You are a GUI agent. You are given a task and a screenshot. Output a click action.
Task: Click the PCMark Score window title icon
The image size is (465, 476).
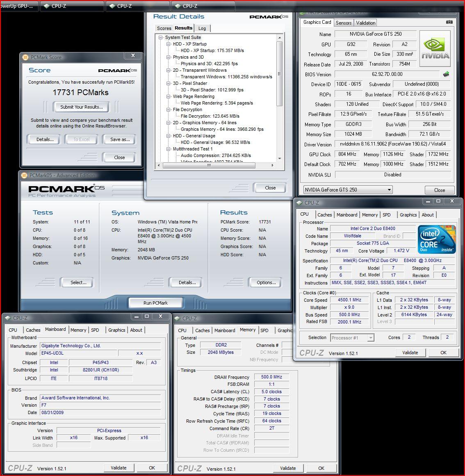click(25, 57)
